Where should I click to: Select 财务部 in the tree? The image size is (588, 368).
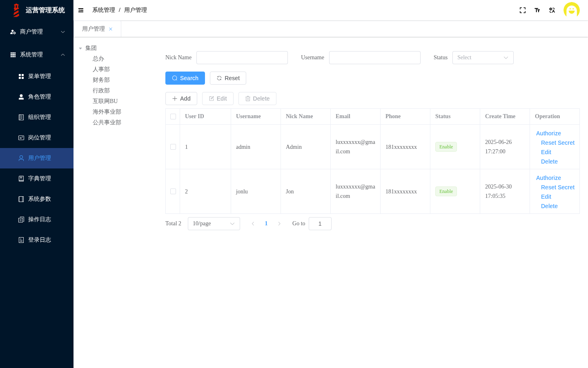[x=101, y=80]
